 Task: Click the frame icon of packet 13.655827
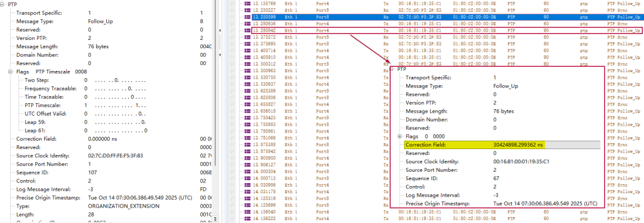pyautogui.click(x=247, y=104)
